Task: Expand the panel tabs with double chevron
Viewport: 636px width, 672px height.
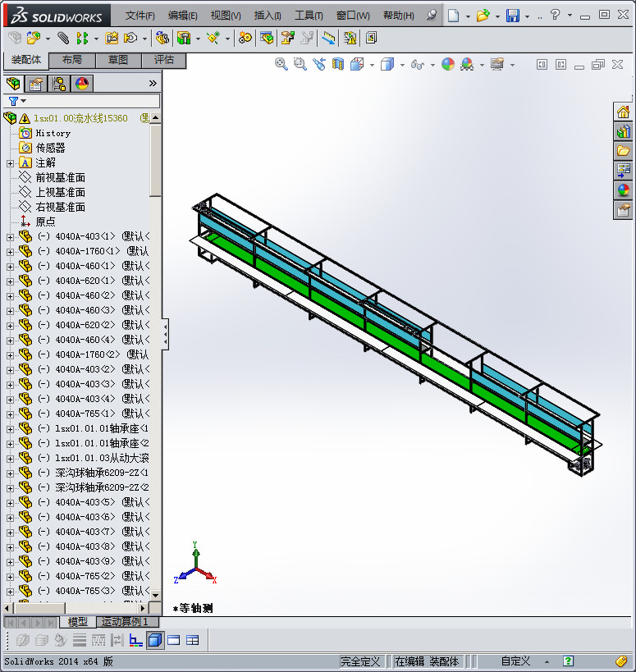Action: [x=153, y=83]
